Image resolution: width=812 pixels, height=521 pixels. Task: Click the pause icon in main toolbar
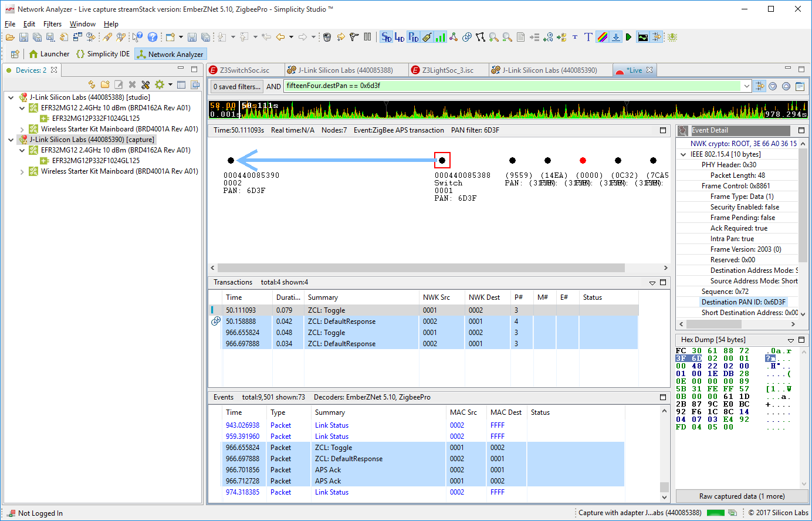pos(368,37)
